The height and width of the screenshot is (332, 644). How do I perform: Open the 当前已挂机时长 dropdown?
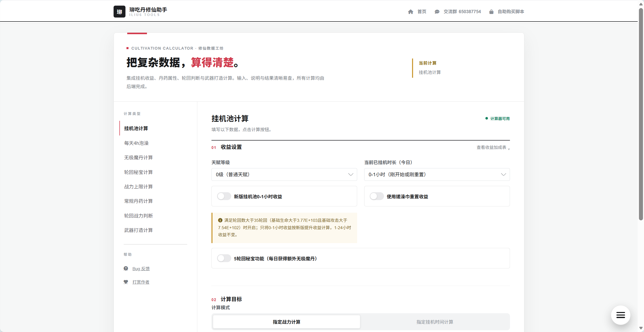(x=437, y=174)
